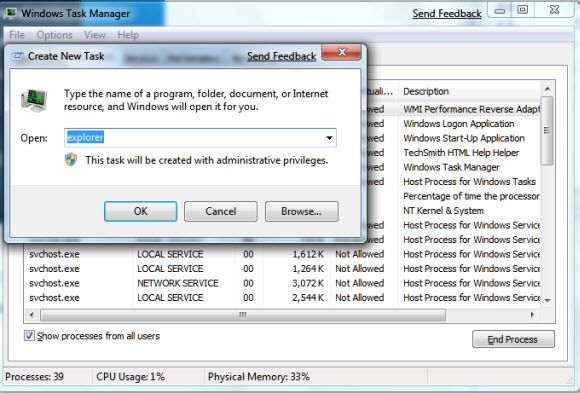580x393 pixels.
Task: Open the File menu in Task Manager
Action: click(17, 35)
